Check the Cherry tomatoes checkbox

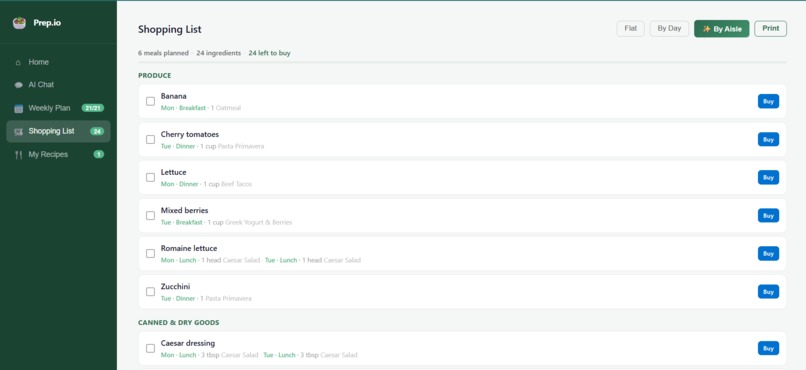[x=150, y=139]
